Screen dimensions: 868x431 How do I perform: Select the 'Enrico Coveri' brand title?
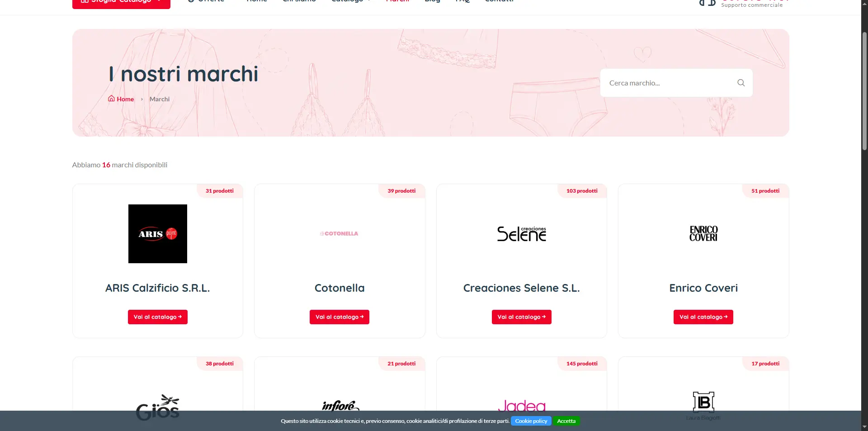[703, 288]
